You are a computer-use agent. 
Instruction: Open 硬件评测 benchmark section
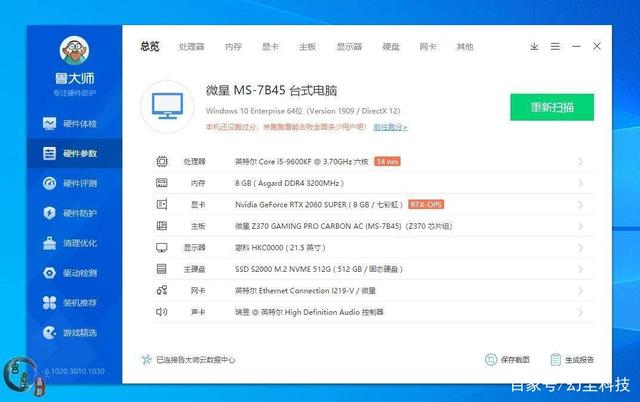tap(69, 183)
